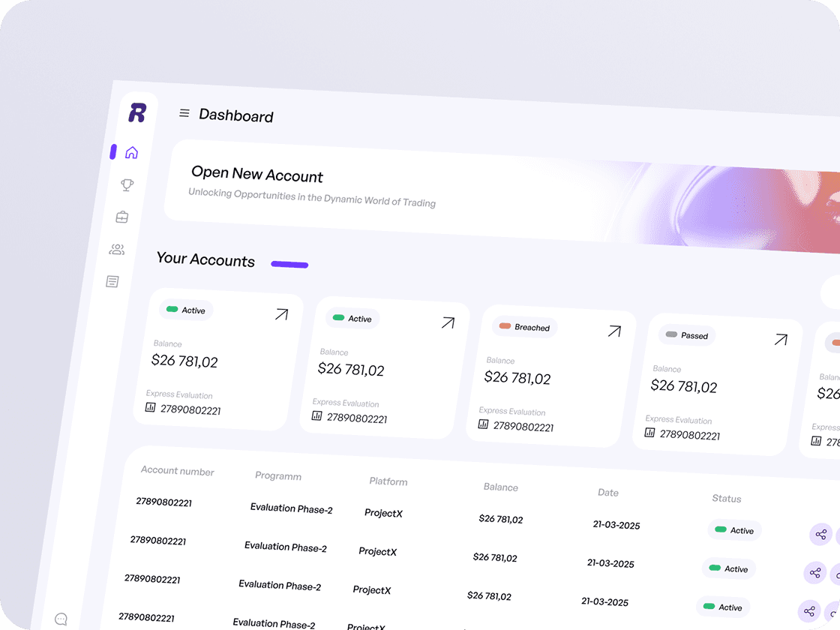Click chart icon on Breached card
The width and height of the screenshot is (840, 630).
tap(483, 424)
